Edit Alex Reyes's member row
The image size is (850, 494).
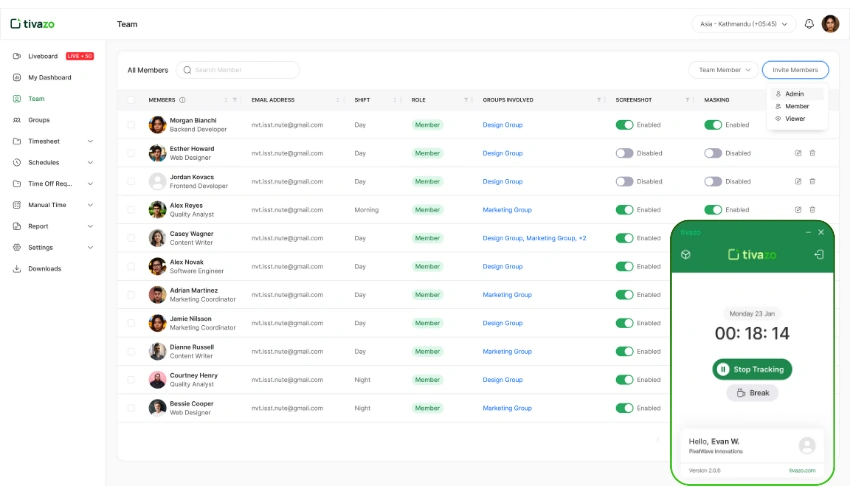click(x=798, y=210)
